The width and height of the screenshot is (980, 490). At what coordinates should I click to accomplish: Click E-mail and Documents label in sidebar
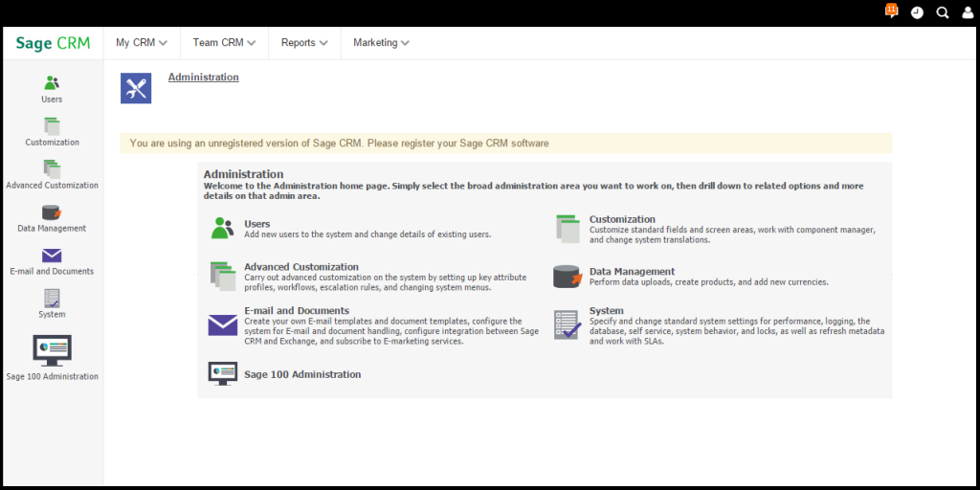click(52, 272)
